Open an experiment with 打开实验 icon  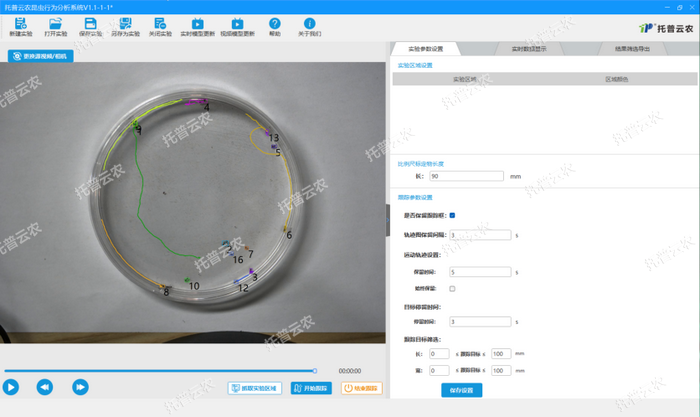56,23
